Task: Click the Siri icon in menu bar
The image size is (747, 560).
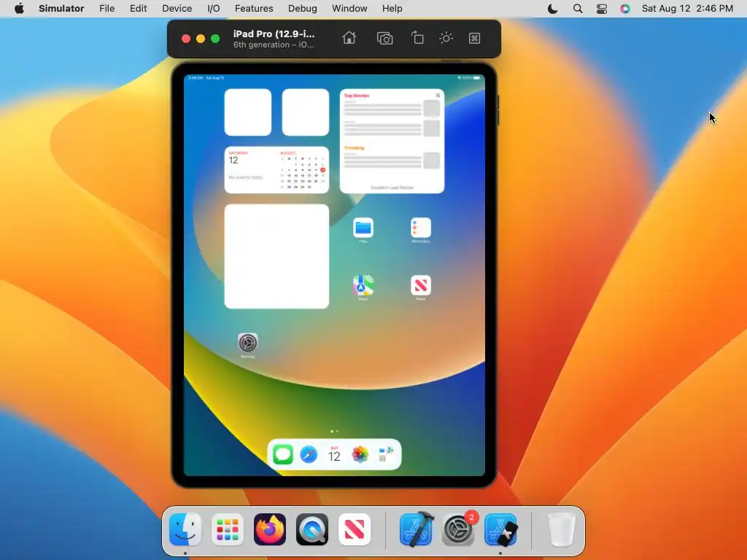Action: point(625,9)
